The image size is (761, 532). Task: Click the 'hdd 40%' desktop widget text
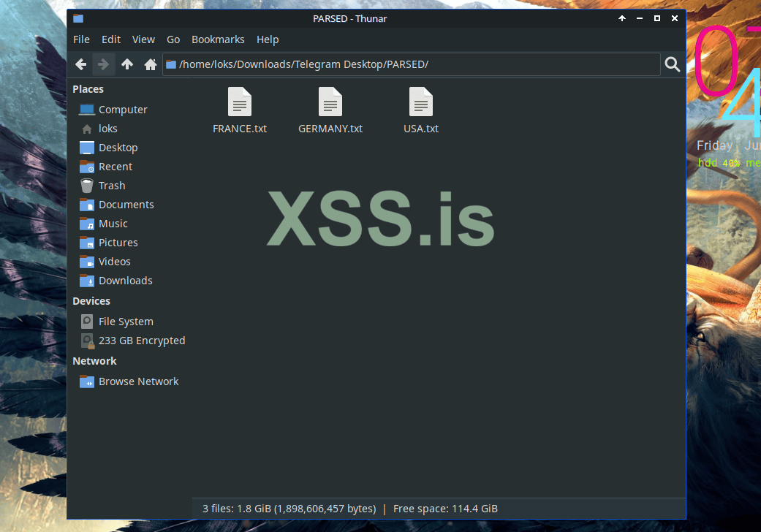click(x=719, y=163)
